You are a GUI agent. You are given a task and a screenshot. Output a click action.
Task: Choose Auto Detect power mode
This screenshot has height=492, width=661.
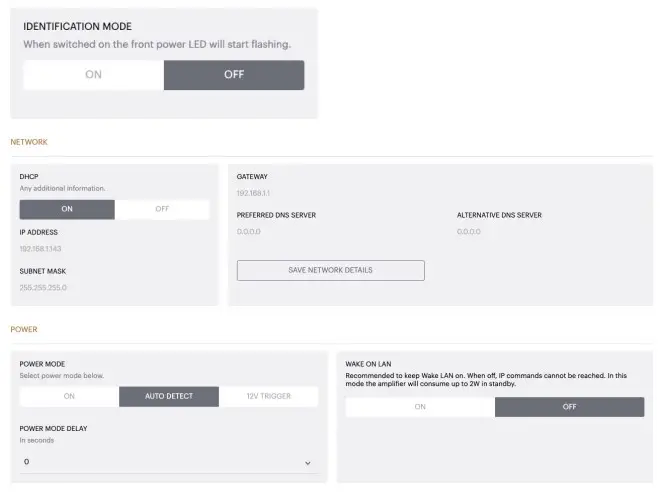pyautogui.click(x=168, y=397)
